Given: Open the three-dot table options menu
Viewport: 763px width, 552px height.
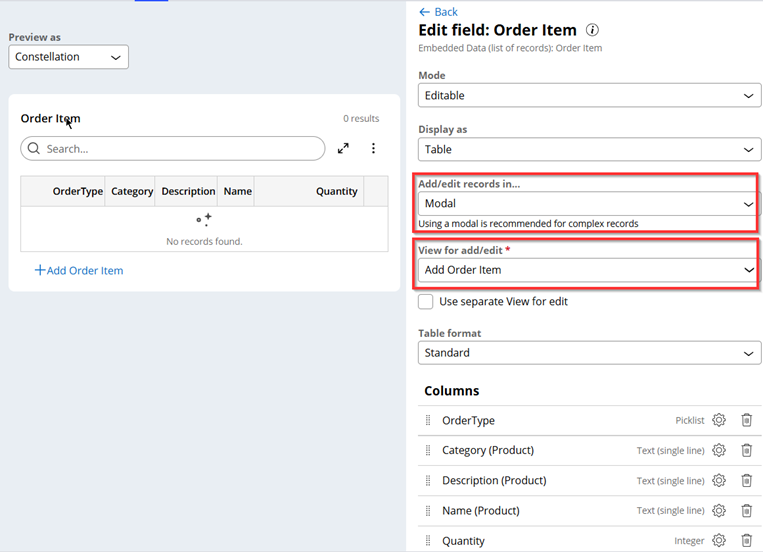Looking at the screenshot, I should 373,148.
